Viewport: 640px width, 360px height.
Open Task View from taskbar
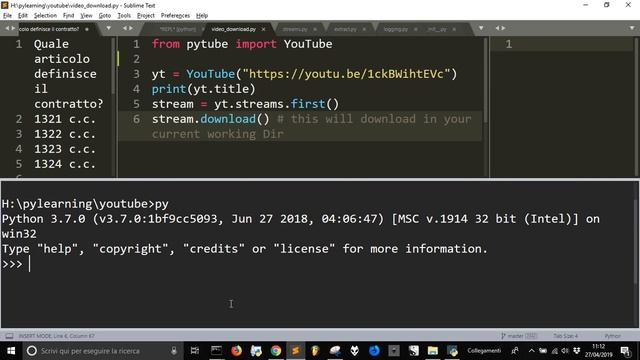[195, 351]
